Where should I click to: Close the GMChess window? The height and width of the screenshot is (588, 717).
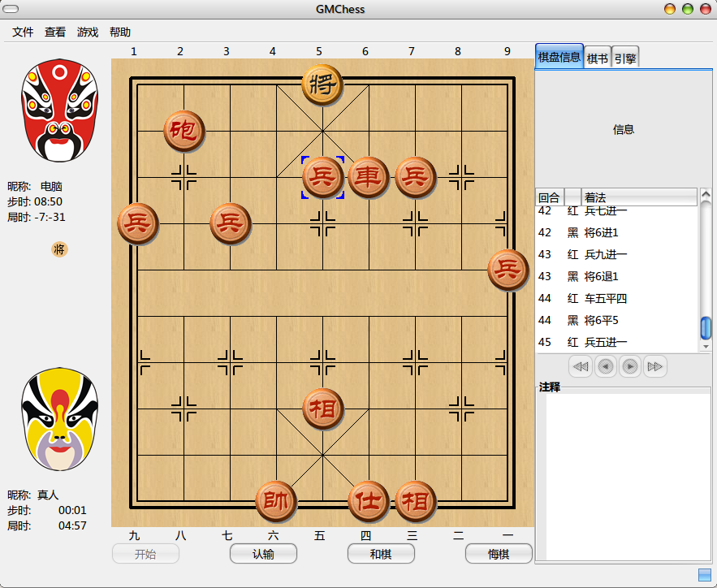(x=705, y=9)
